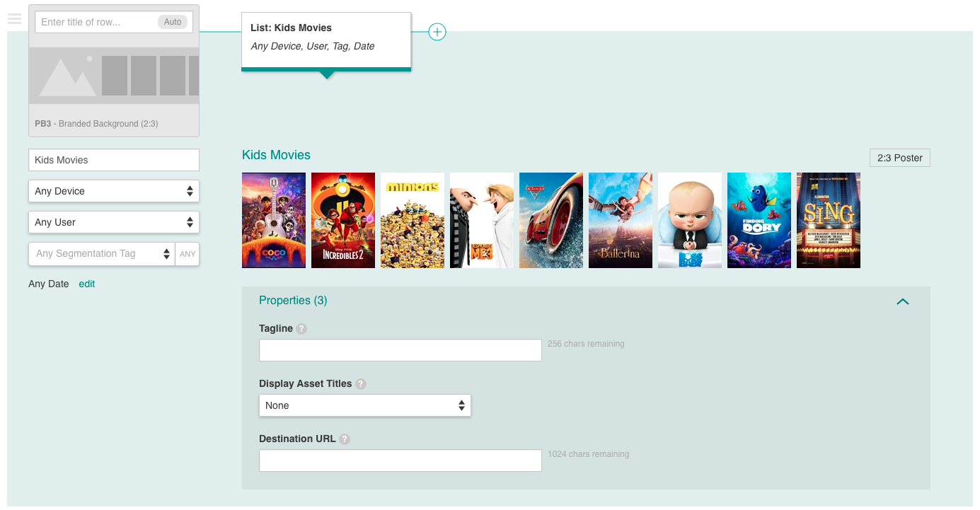Click the Kids Movies name field

pyautogui.click(x=114, y=160)
